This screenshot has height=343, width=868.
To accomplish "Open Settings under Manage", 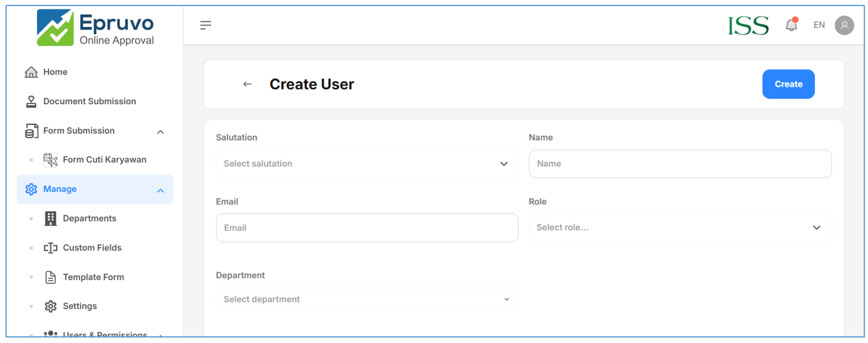I will point(79,306).
